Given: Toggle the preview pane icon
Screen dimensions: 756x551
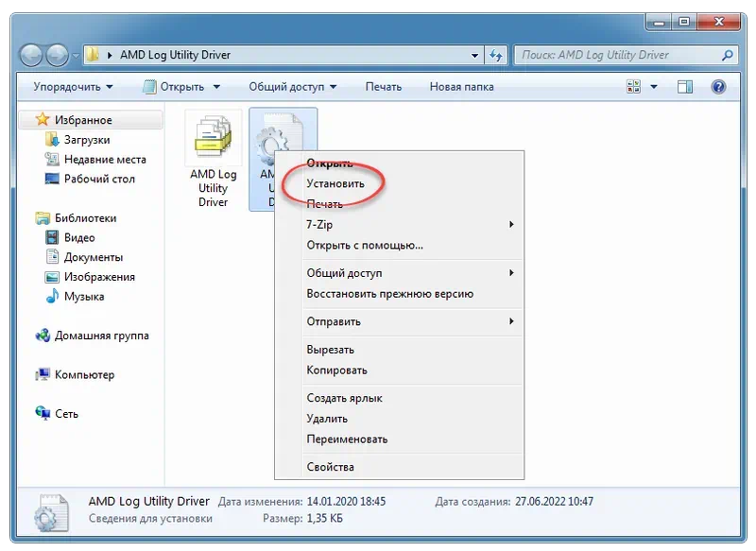Looking at the screenshot, I should coord(684,86).
